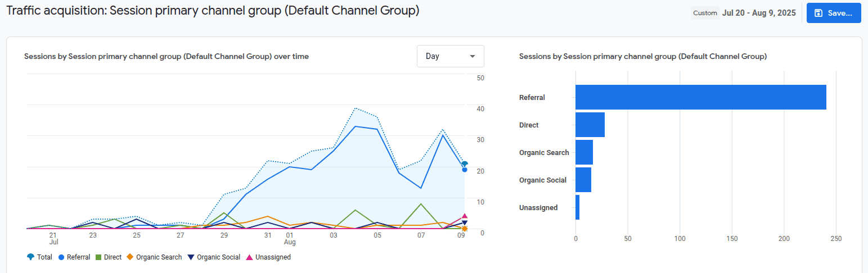Click Unassigned pink triangle legend icon
This screenshot has height=273, width=868.
tap(250, 257)
